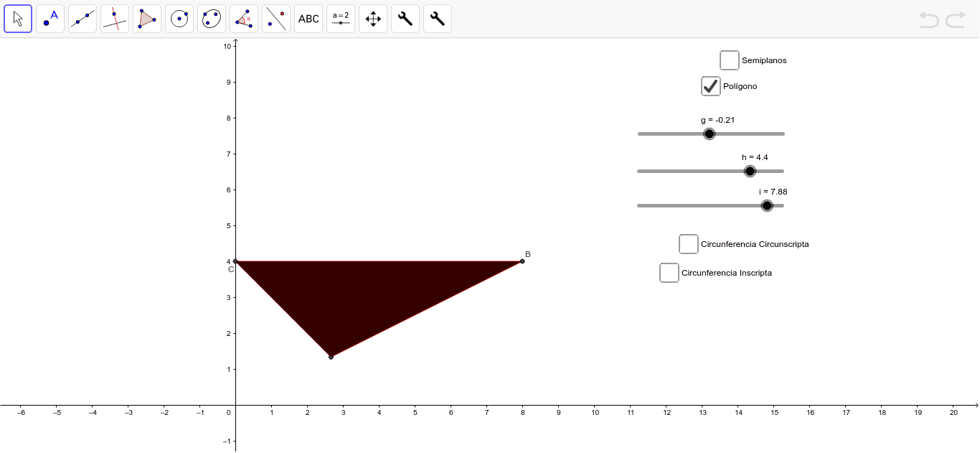Image resolution: width=980 pixels, height=453 pixels.
Task: Open the first wrench custom tool
Action: click(405, 19)
